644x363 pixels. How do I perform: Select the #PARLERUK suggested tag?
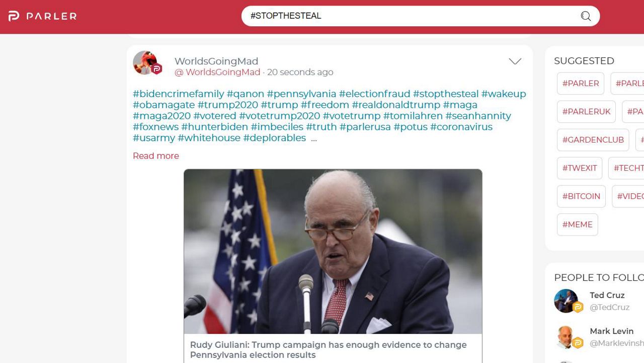586,112
